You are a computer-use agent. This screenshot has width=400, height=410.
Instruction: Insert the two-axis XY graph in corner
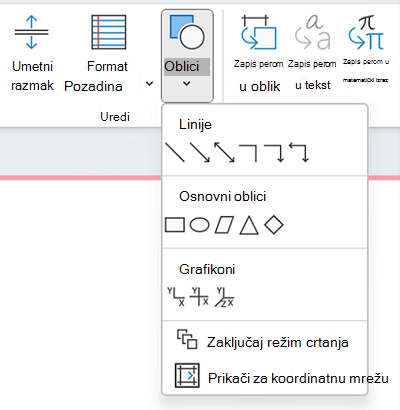pos(176,297)
